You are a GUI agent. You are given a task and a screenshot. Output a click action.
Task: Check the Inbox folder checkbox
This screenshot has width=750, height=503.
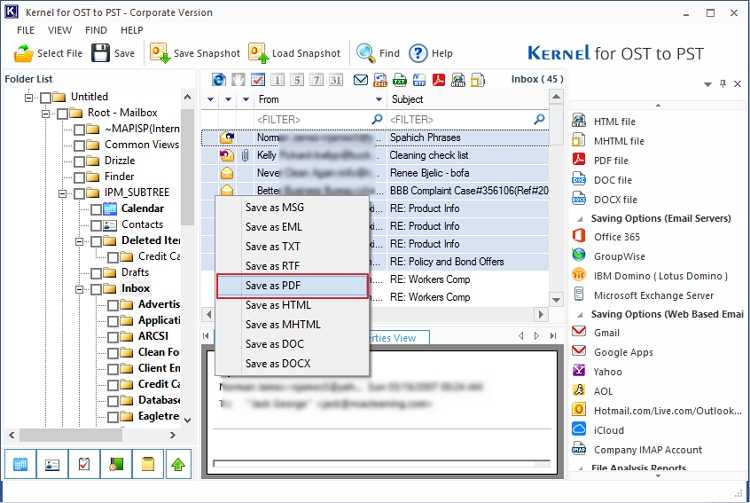click(96, 289)
